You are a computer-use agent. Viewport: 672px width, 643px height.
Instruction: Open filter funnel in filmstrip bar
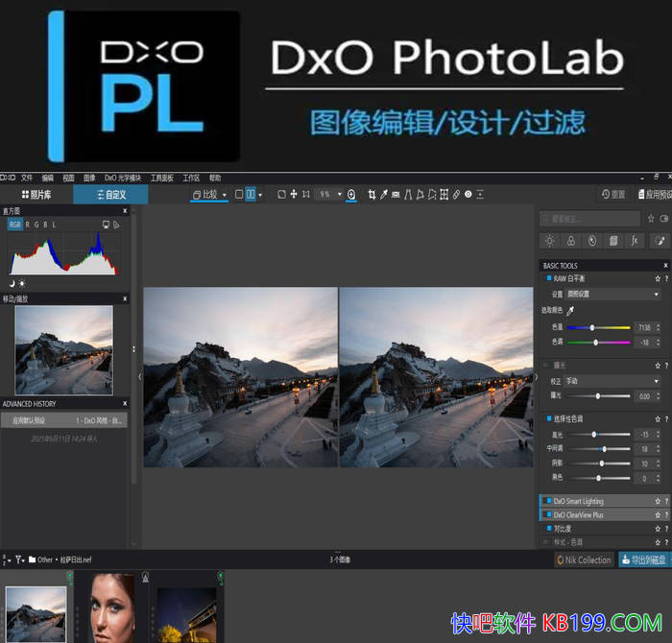(x=19, y=560)
